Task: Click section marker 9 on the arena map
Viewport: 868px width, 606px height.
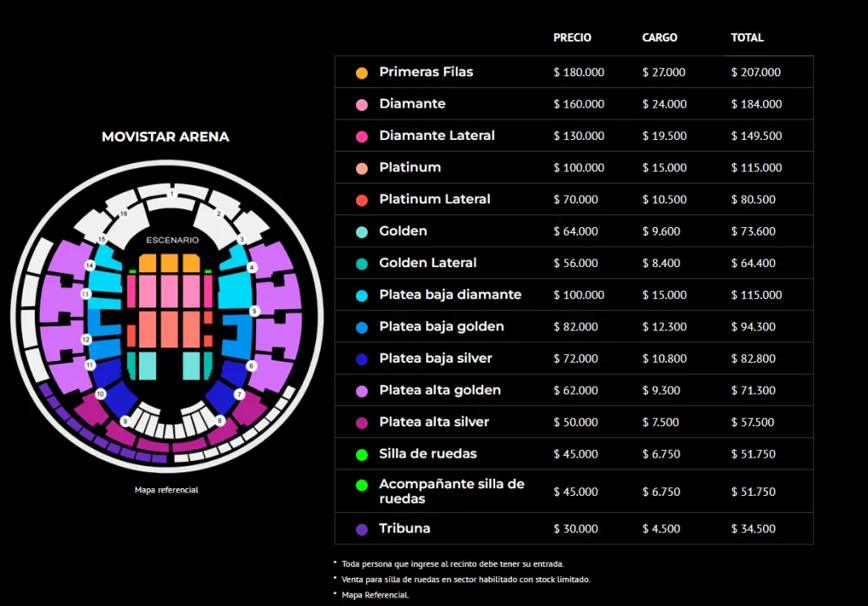Action: coord(125,421)
